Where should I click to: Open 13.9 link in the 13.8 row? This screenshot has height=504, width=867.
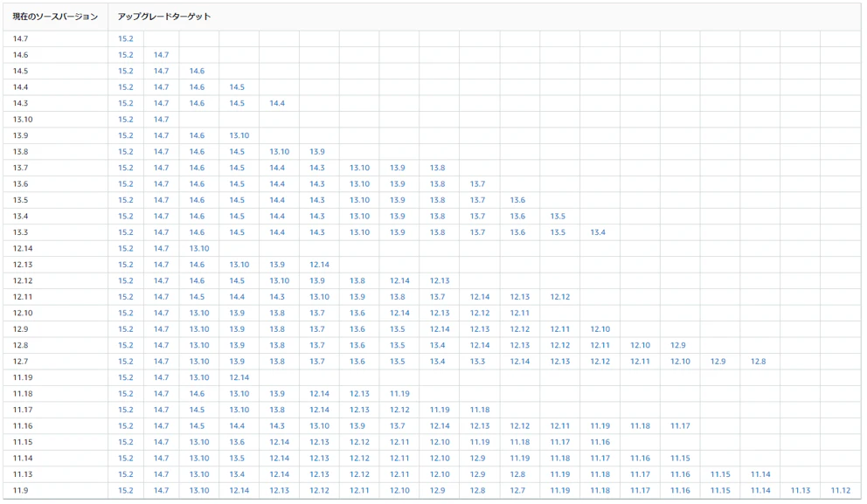click(x=317, y=151)
